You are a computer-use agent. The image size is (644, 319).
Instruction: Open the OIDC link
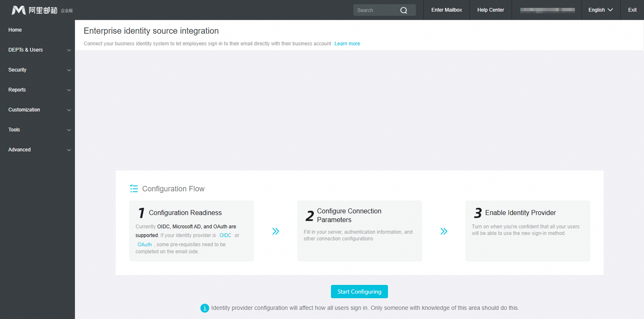[225, 235]
